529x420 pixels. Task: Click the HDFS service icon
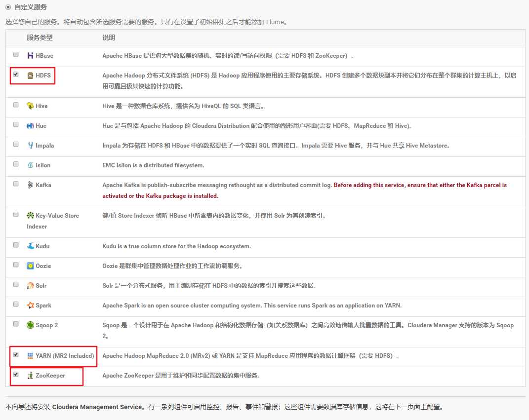coord(30,76)
